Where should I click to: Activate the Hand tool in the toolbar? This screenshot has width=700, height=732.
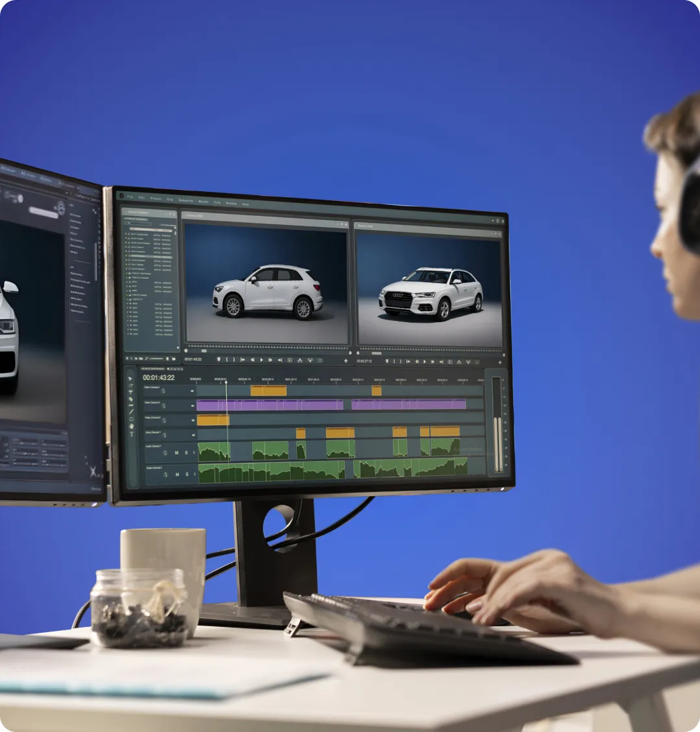[x=130, y=427]
